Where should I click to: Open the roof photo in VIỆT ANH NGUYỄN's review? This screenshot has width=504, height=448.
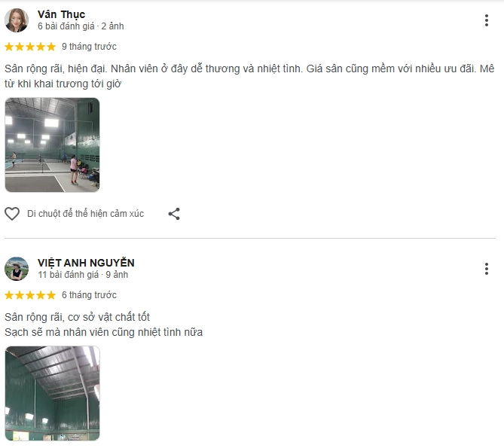coord(53,393)
